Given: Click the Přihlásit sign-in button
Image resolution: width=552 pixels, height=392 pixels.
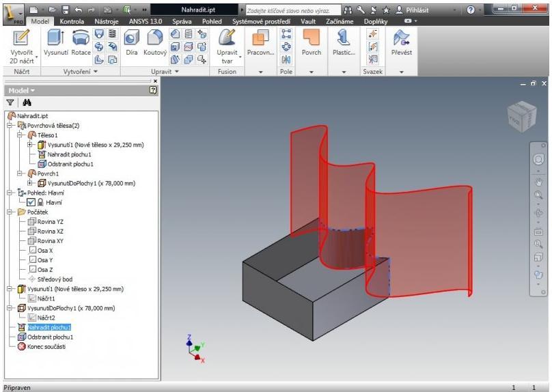Looking at the screenshot, I should (x=412, y=10).
